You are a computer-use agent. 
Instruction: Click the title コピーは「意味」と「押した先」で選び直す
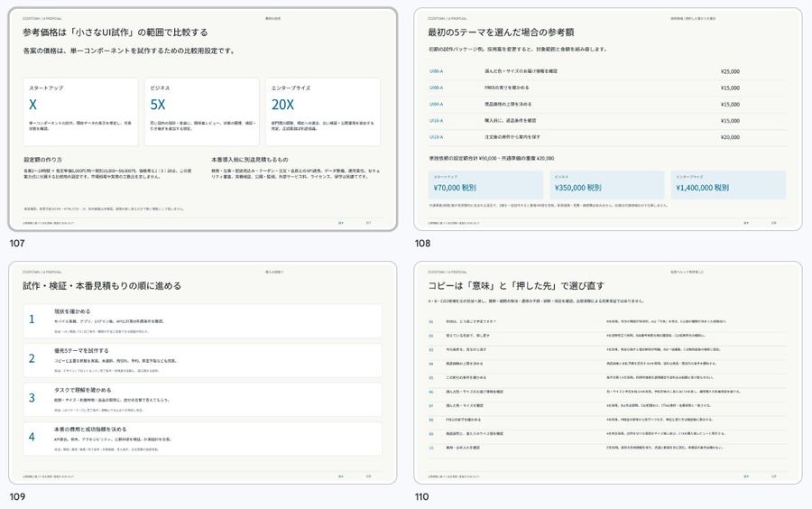[516, 286]
